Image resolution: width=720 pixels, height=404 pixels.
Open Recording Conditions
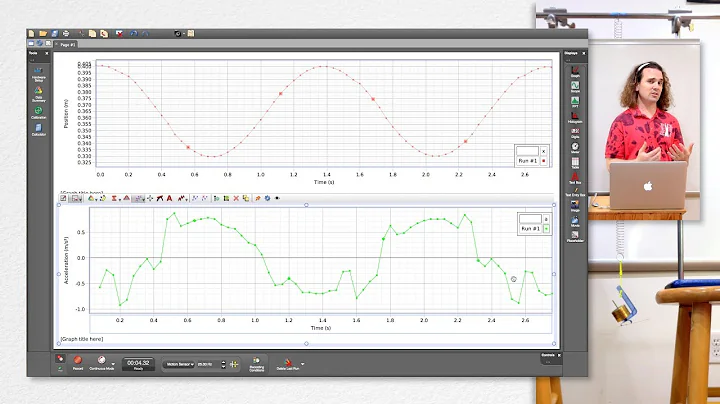click(256, 364)
